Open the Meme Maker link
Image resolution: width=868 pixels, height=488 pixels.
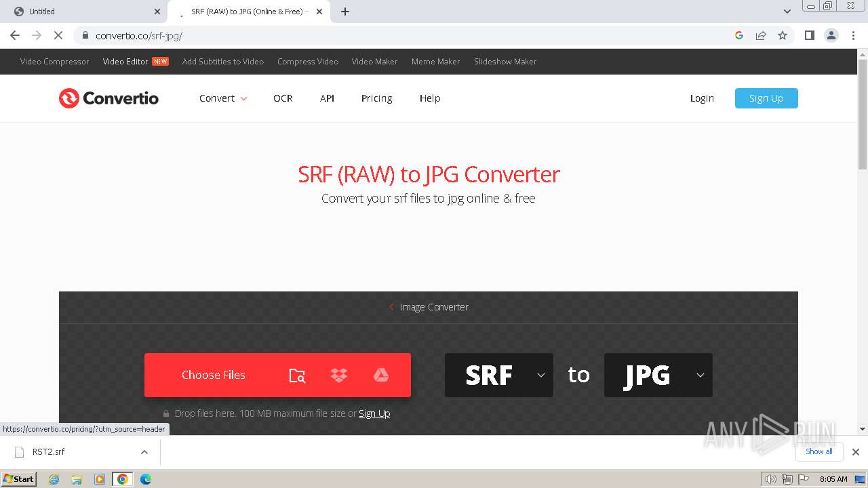pos(436,62)
